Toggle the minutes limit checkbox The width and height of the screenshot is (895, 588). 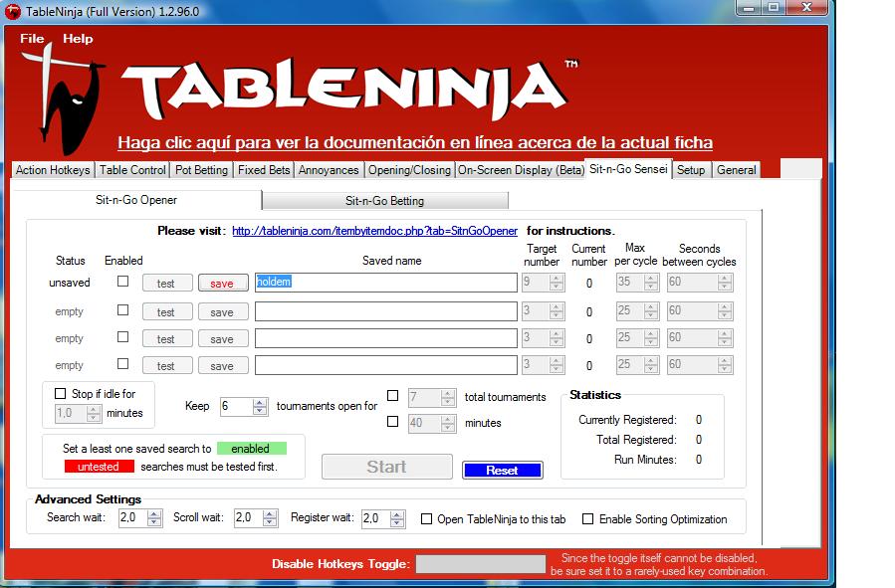[x=392, y=422]
